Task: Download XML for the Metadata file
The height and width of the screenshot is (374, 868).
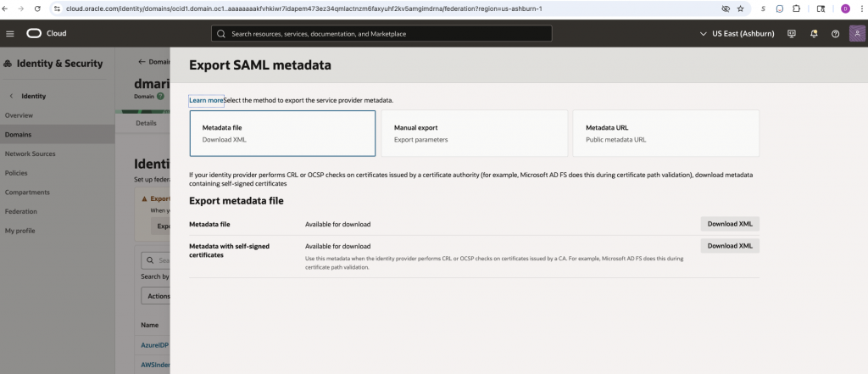Action: coord(729,224)
